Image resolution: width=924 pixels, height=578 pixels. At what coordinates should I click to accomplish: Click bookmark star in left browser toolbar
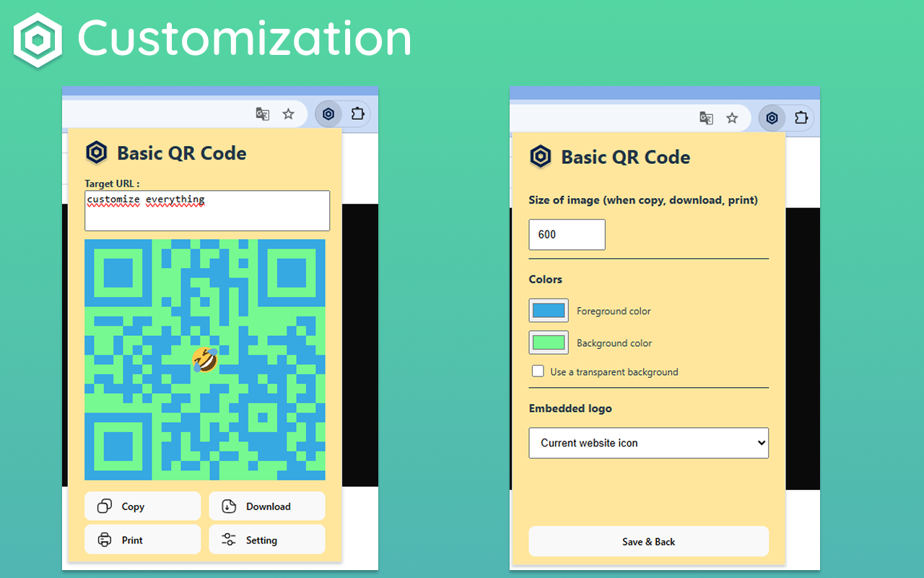point(288,114)
